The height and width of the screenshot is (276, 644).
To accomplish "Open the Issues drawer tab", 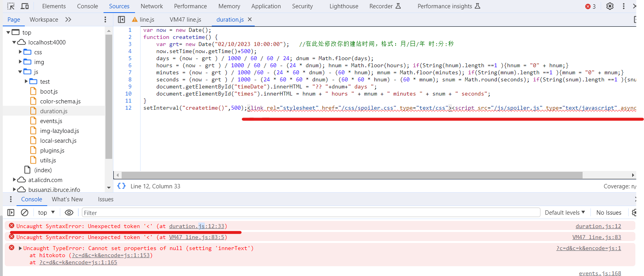I will tap(105, 199).
